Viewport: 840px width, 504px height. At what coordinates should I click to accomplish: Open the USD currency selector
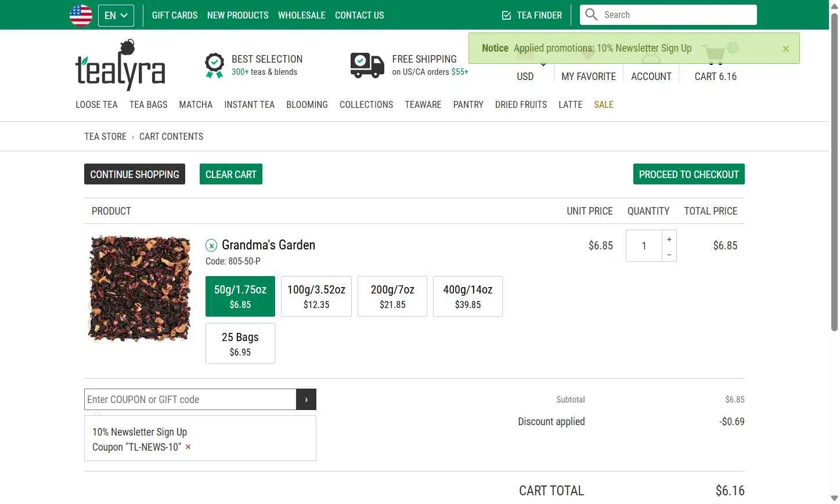(525, 76)
